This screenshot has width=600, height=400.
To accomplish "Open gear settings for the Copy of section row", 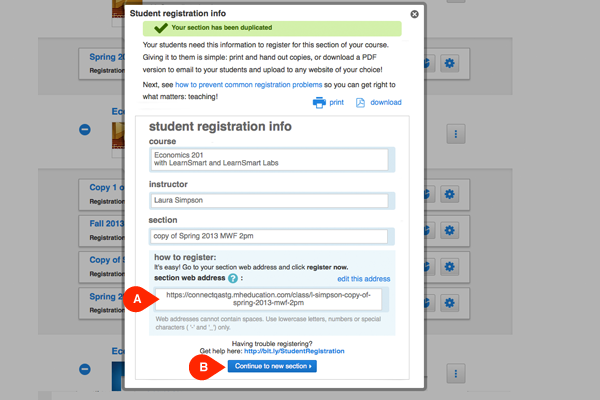I will click(x=450, y=265).
